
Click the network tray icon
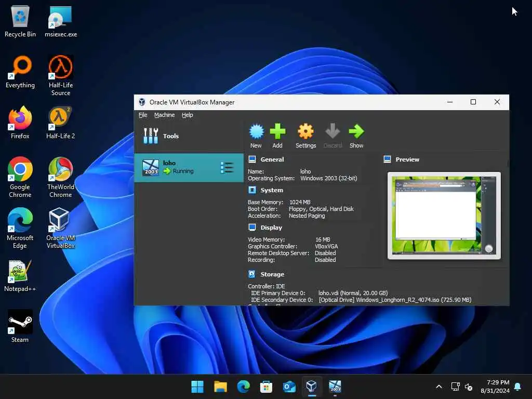455,387
